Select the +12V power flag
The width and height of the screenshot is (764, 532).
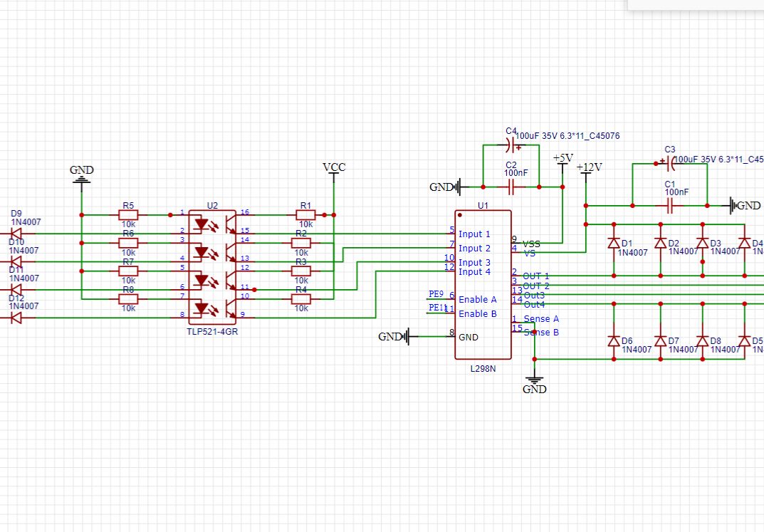click(588, 169)
